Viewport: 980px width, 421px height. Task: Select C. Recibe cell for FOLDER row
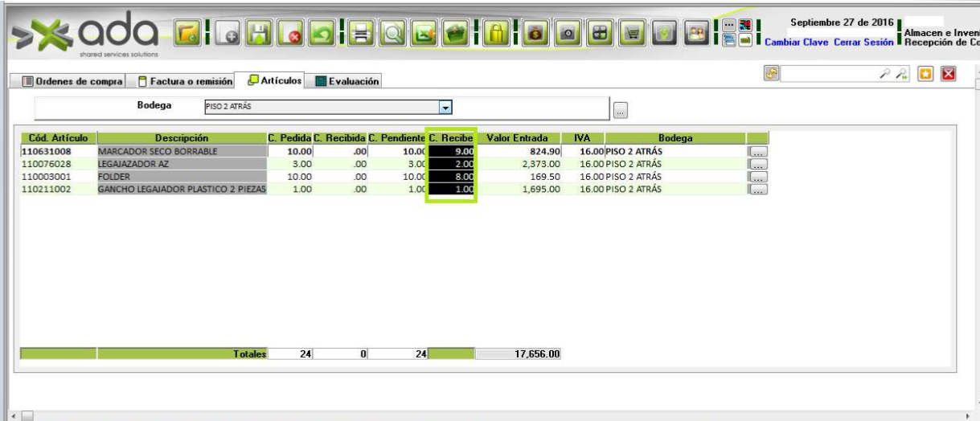[452, 177]
